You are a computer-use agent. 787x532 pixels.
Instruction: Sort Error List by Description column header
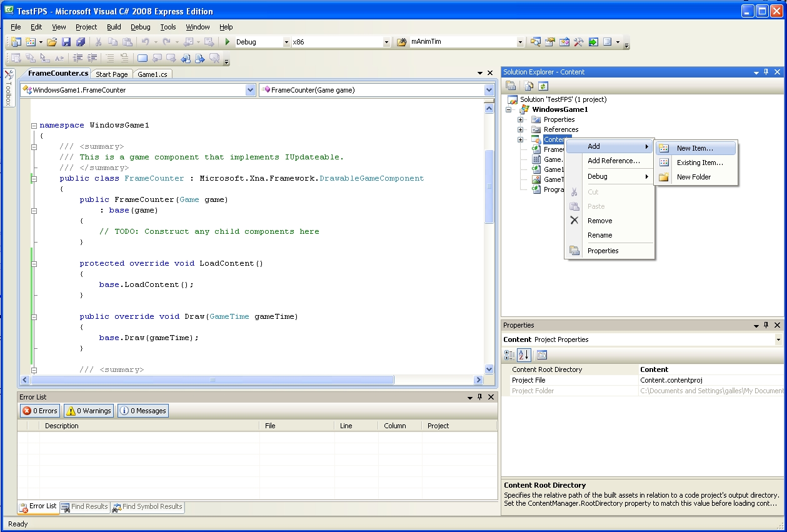[149, 426]
